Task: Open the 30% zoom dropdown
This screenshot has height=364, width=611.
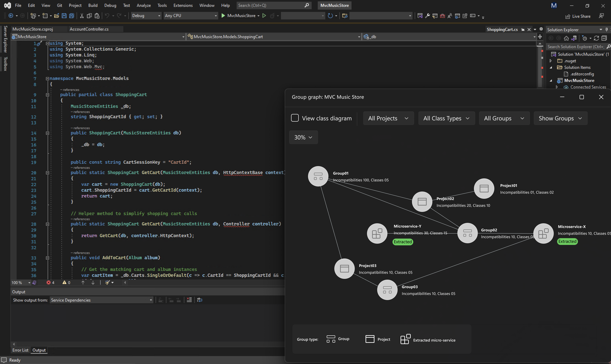Action: tap(303, 137)
